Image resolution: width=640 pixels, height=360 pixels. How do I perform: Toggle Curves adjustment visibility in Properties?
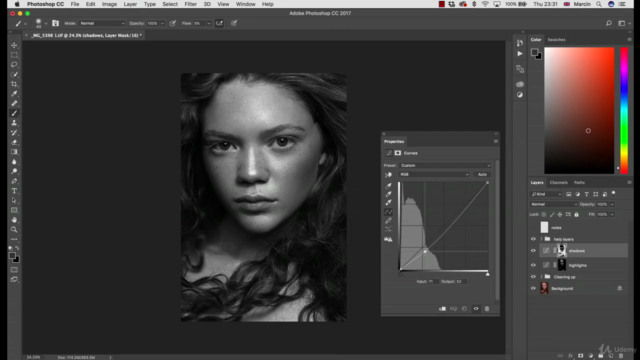click(x=476, y=309)
